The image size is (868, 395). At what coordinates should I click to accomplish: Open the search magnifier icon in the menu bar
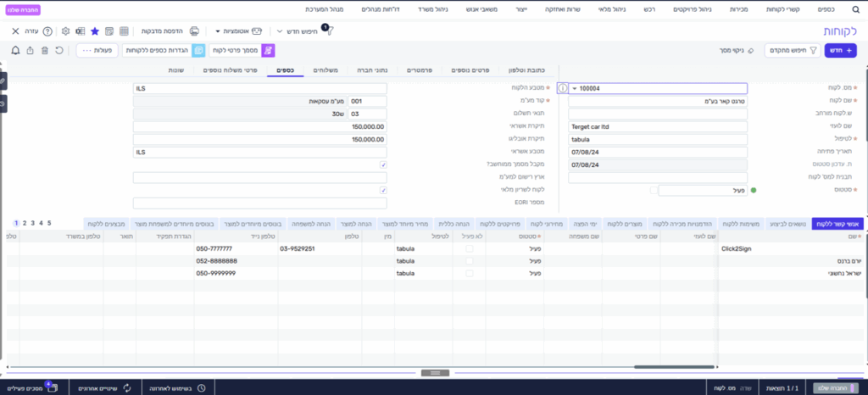(855, 9)
